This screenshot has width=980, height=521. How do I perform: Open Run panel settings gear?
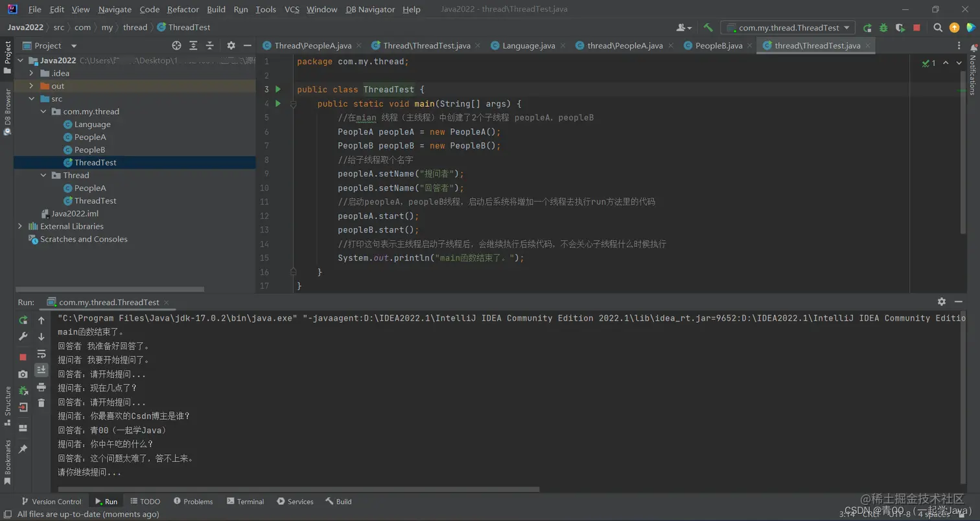[942, 302]
